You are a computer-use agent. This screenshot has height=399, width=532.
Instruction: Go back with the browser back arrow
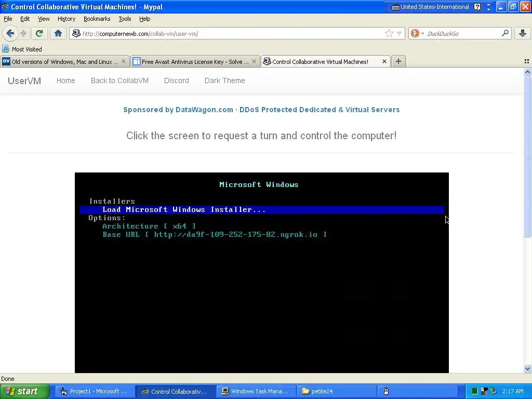[10, 33]
